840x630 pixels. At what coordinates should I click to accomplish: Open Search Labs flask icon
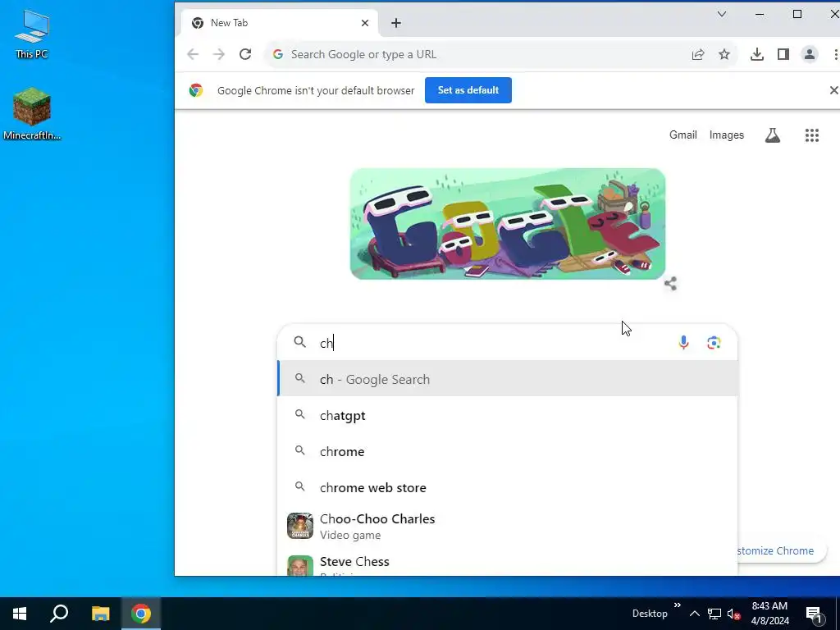[x=773, y=135]
